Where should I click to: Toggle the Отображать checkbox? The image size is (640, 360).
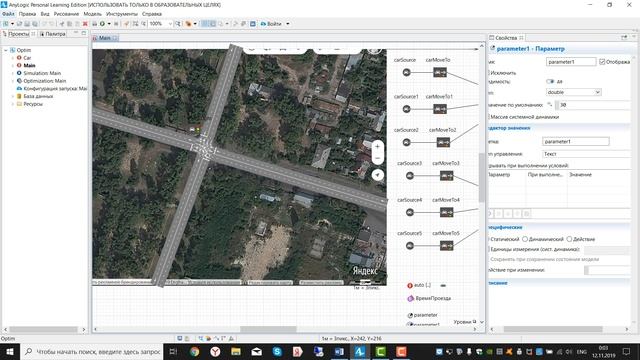[x=602, y=62]
